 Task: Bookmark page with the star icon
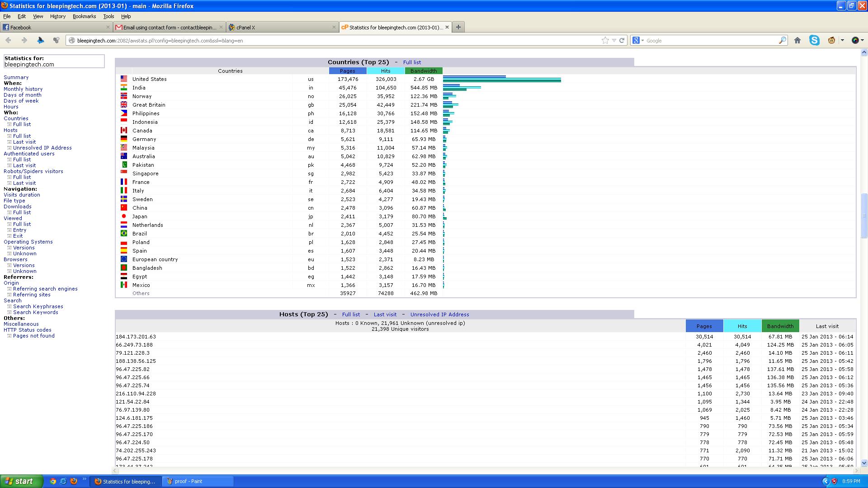pyautogui.click(x=605, y=40)
